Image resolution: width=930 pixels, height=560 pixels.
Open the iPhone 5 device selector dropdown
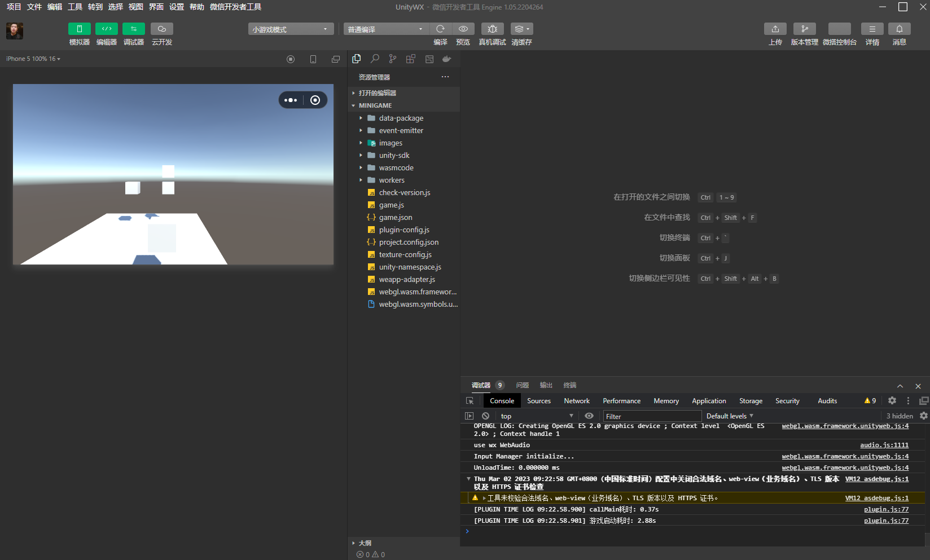[33, 59]
